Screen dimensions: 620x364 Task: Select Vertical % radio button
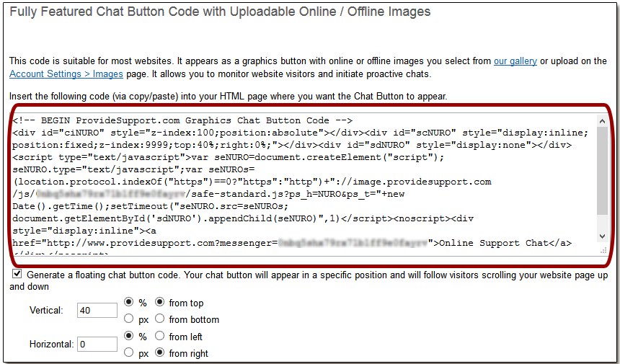tap(129, 302)
